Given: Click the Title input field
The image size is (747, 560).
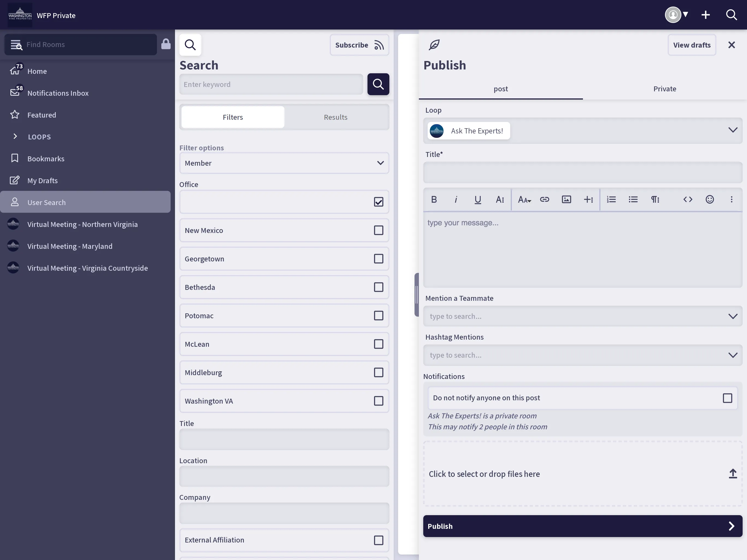Looking at the screenshot, I should pyautogui.click(x=582, y=171).
